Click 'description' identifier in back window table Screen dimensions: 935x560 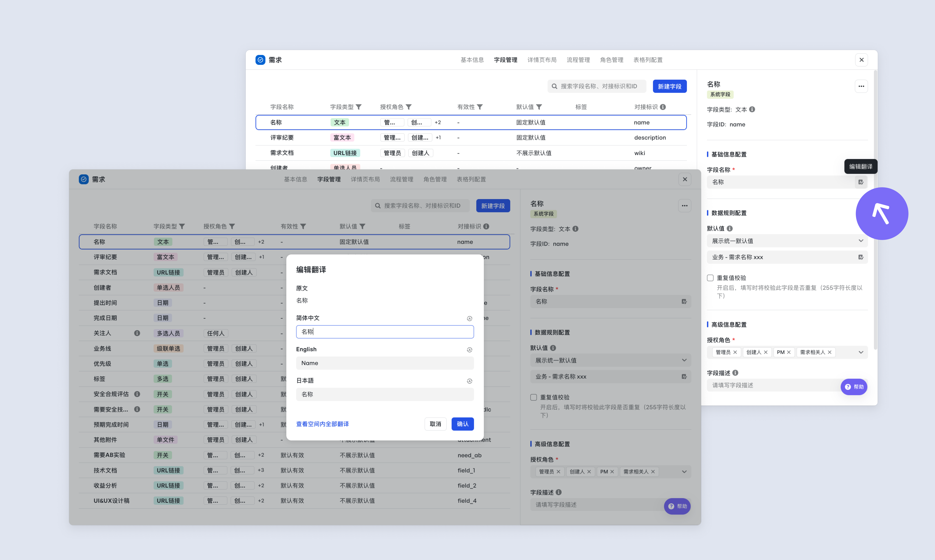[x=650, y=138]
